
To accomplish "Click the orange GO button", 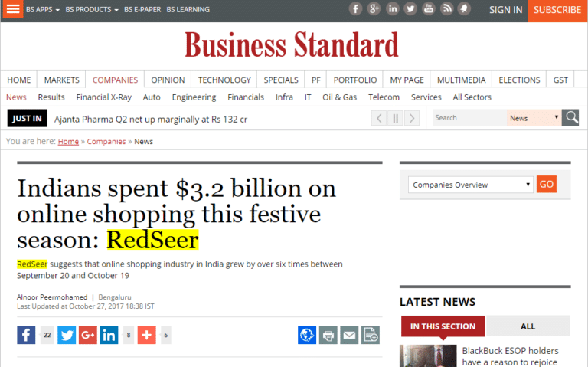I will (547, 184).
